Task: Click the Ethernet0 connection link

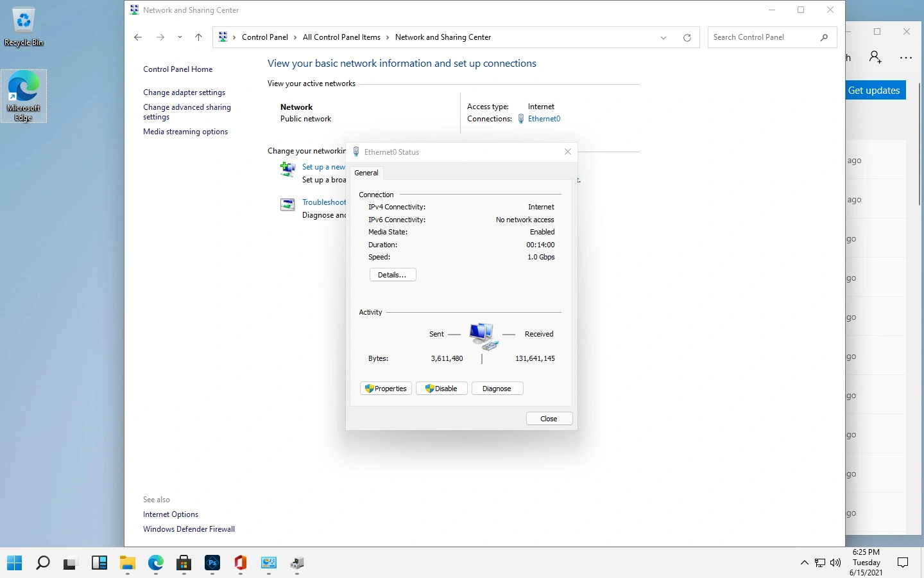Action: pos(544,119)
